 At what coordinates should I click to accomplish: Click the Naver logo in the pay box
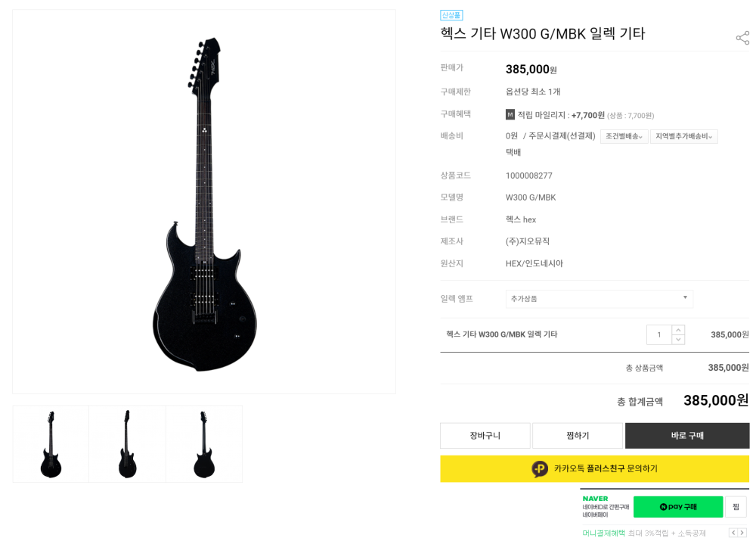[x=596, y=499]
